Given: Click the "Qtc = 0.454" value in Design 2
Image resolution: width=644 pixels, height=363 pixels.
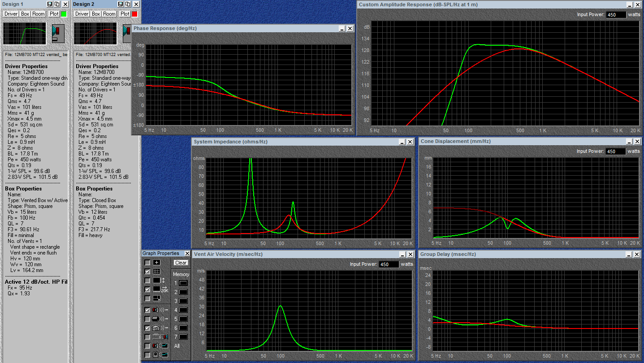Looking at the screenshot, I should point(93,218).
